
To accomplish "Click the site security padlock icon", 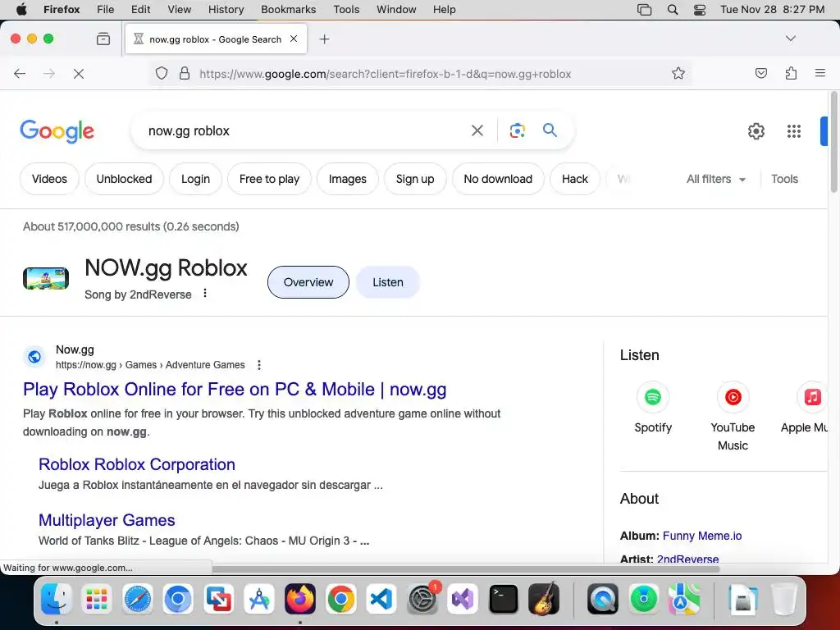I will 185,73.
